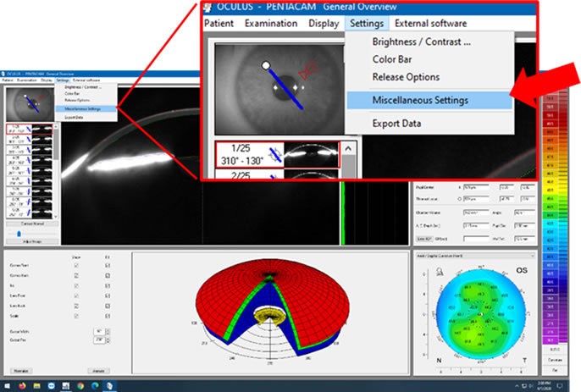Select the 5/25 Scheimpflug image row
This screenshot has width=581, height=392.
30,171
